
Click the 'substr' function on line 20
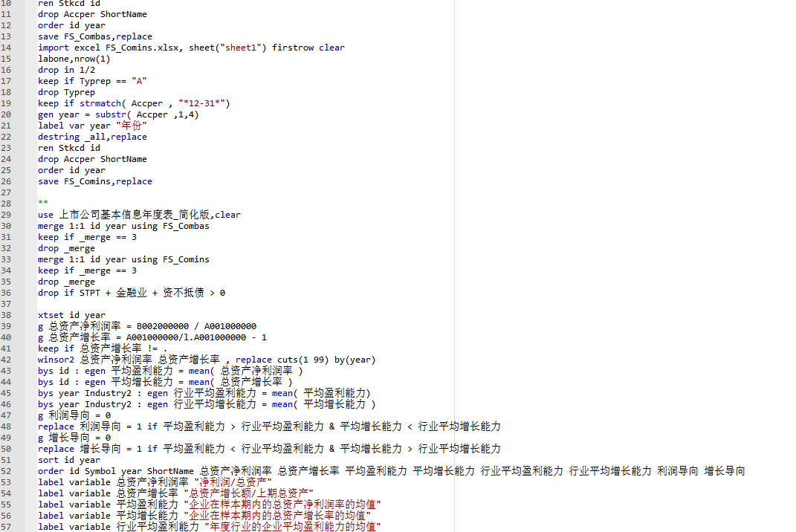(x=110, y=114)
